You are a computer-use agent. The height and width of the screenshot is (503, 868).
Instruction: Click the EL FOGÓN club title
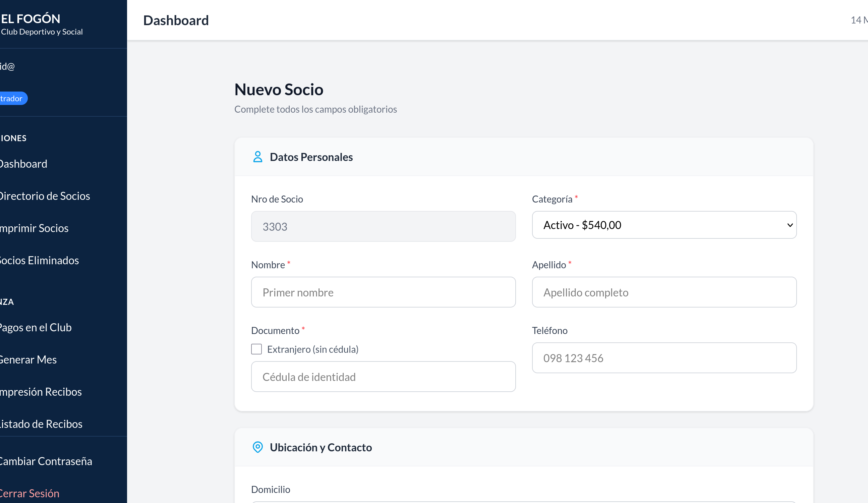tap(31, 18)
